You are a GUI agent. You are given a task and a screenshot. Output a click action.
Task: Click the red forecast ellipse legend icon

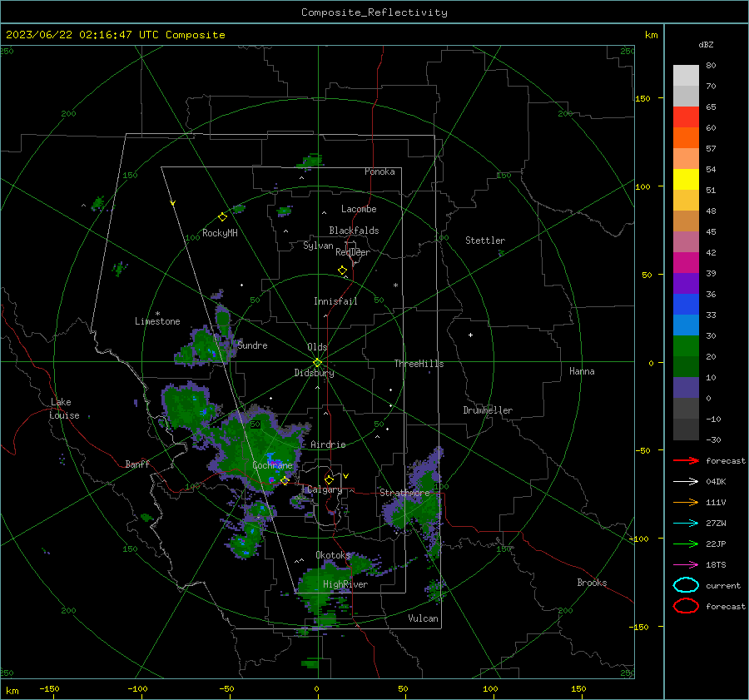point(686,606)
